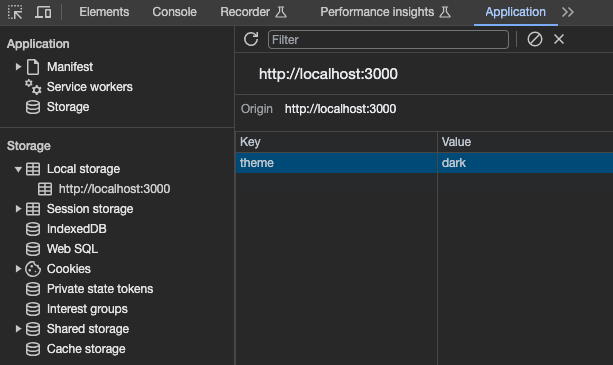Screen dimensions: 613x365
Task: Refresh the local storage table
Action: [x=251, y=39]
